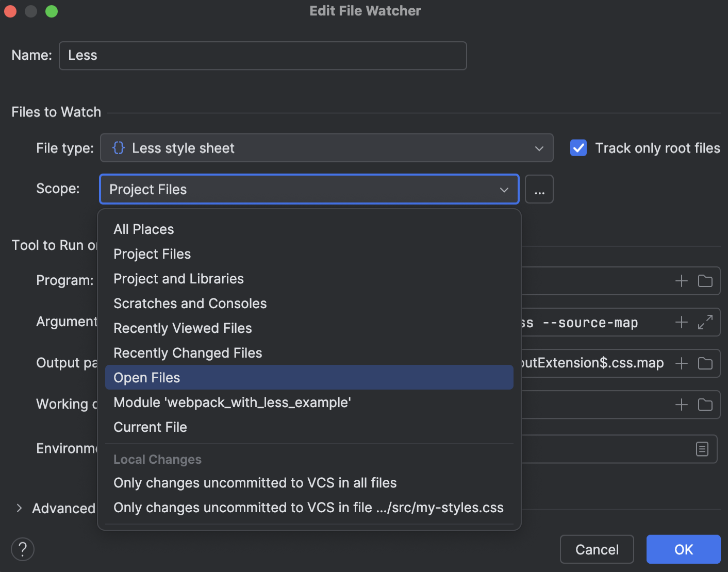Open folder picker for Output paths to refresh

705,363
